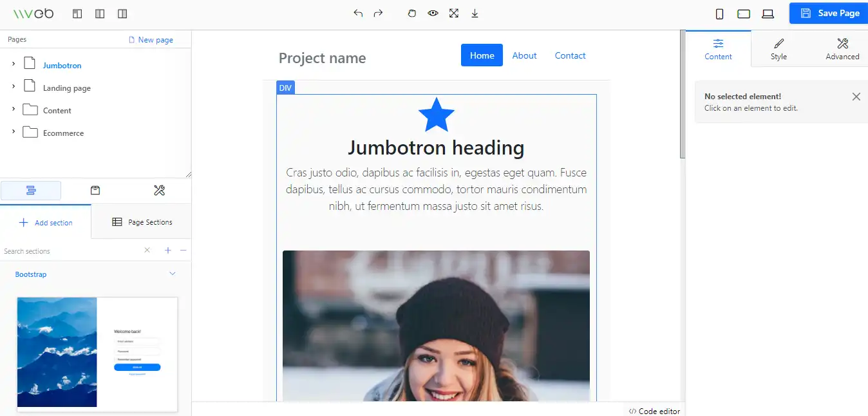Select the hand drag tool

411,13
